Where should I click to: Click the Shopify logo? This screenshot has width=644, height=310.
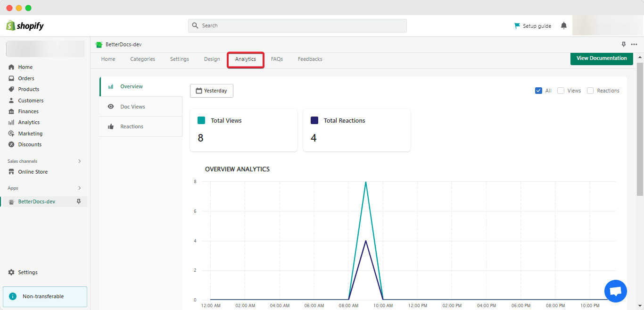[x=25, y=26]
